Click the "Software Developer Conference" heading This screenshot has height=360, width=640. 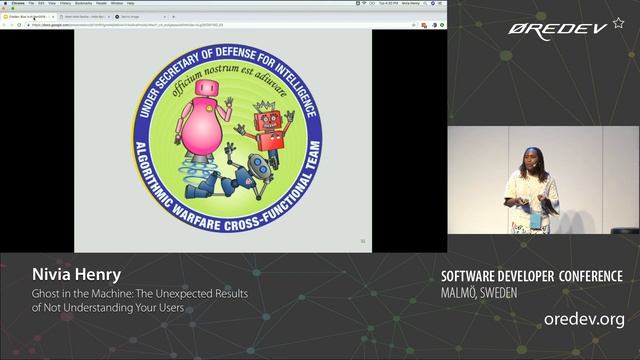tap(531, 276)
